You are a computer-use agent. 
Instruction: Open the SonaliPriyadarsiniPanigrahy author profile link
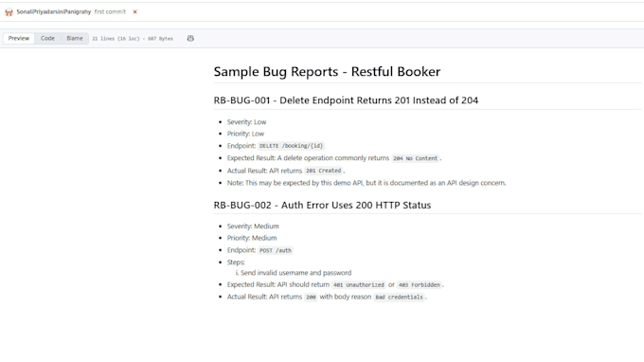pyautogui.click(x=53, y=12)
